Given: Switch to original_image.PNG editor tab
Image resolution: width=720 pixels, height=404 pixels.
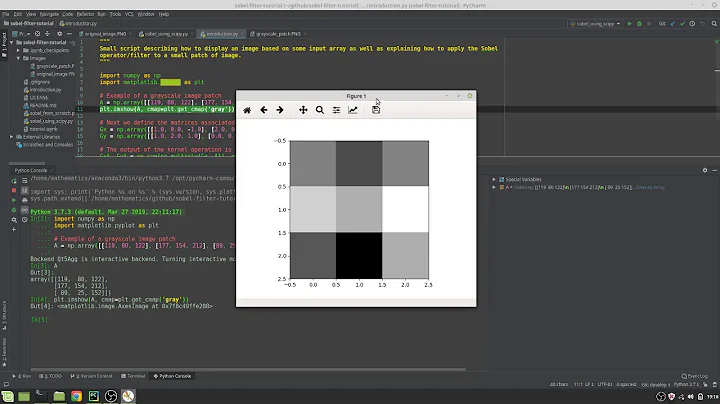Looking at the screenshot, I should (105, 34).
